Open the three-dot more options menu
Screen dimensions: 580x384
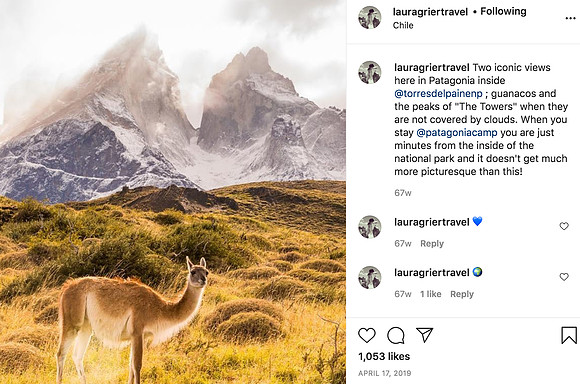click(x=570, y=18)
